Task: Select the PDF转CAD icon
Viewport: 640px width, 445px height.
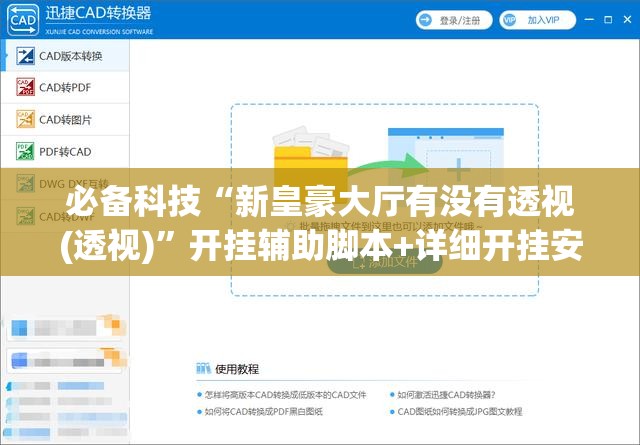Action: click(25, 151)
